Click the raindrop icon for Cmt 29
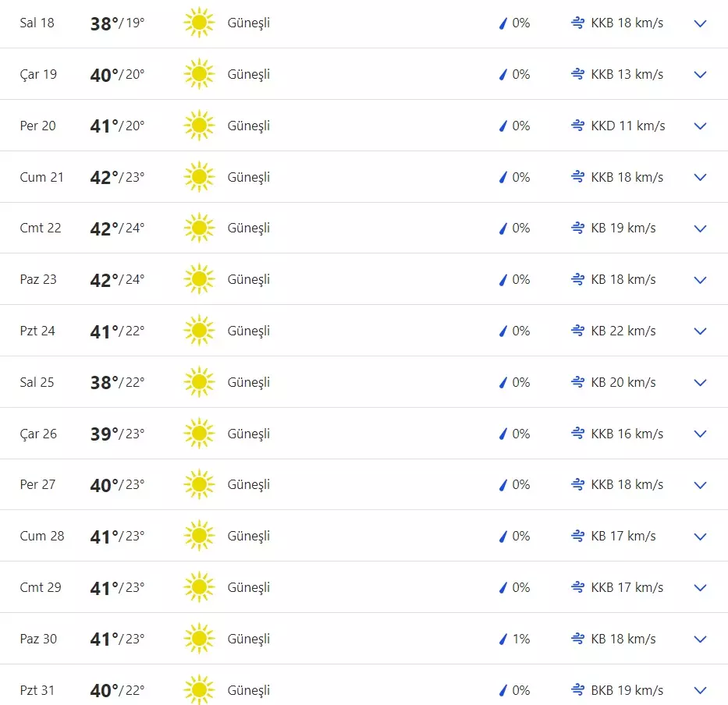 coord(503,588)
